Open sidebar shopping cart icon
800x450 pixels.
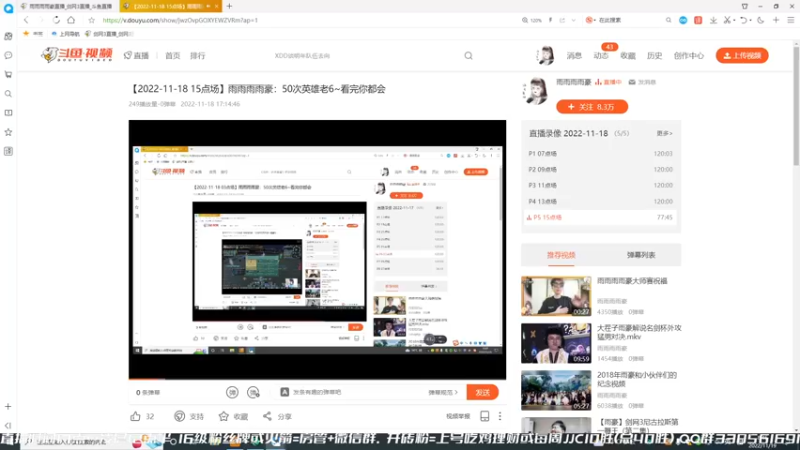(x=8, y=74)
